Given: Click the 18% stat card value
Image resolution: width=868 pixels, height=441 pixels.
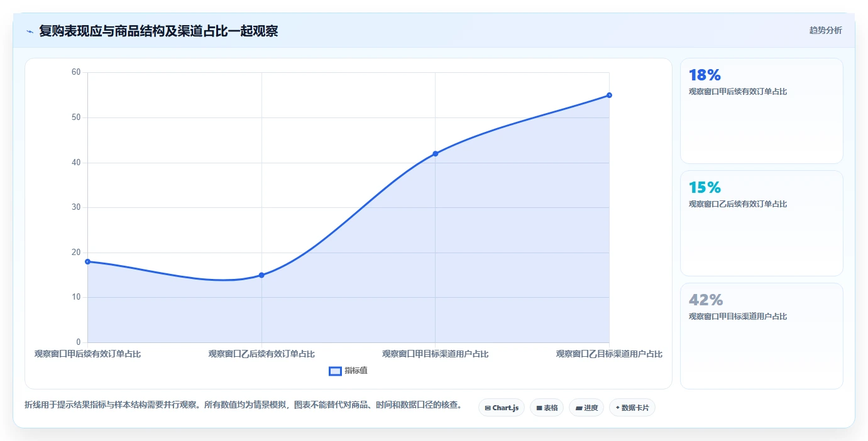Looking at the screenshot, I should point(705,75).
